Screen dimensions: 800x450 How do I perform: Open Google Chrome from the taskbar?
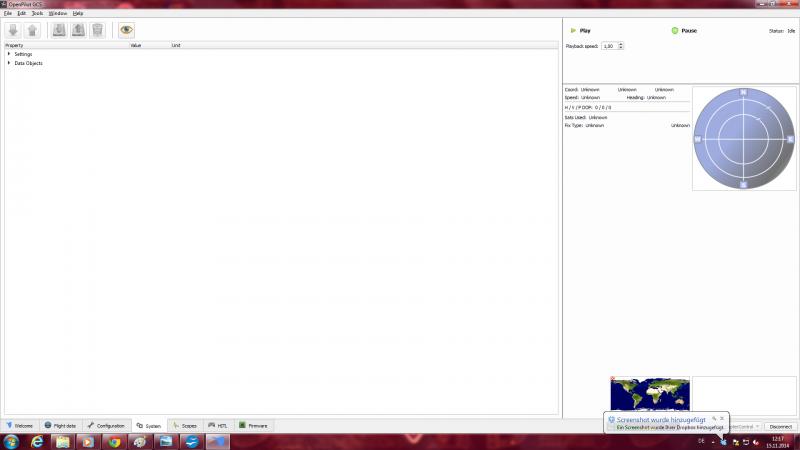click(114, 442)
